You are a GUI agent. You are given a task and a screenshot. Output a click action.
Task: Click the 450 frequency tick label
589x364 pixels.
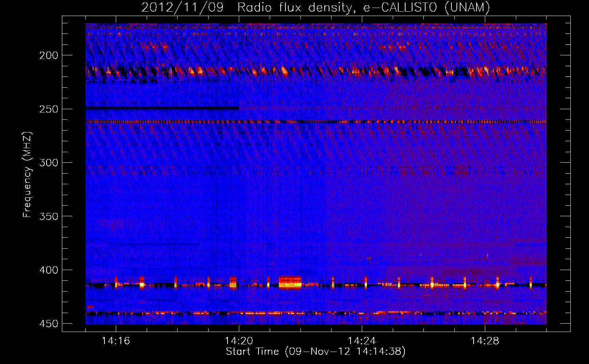[x=49, y=324]
